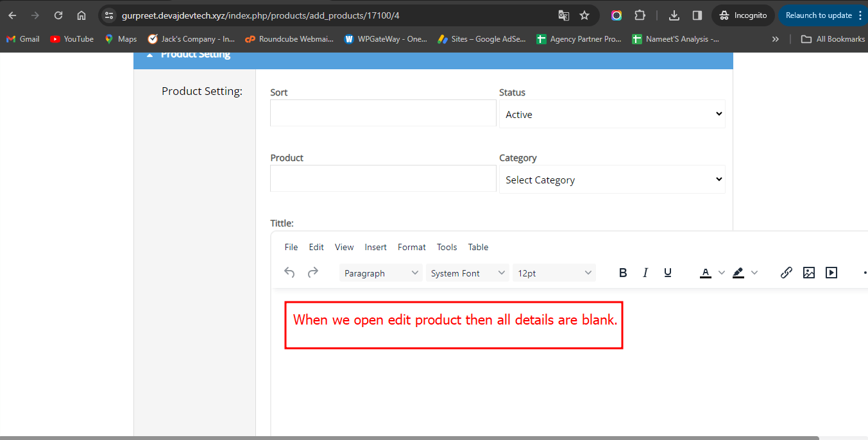Viewport: 868px width, 440px height.
Task: Open the editor's Format menu
Action: pos(411,247)
